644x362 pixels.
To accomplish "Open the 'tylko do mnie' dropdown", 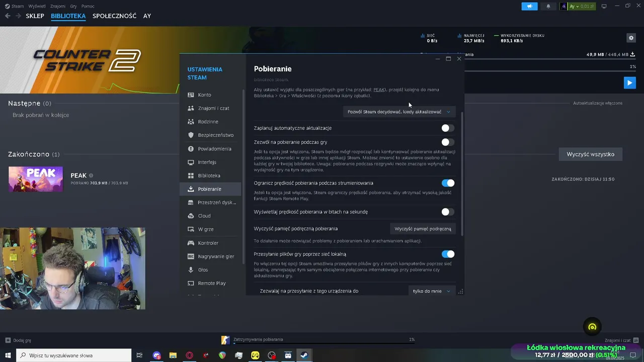I will (432, 291).
